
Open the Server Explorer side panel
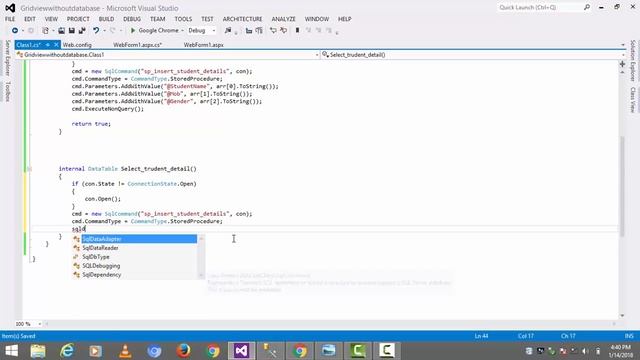click(7, 58)
